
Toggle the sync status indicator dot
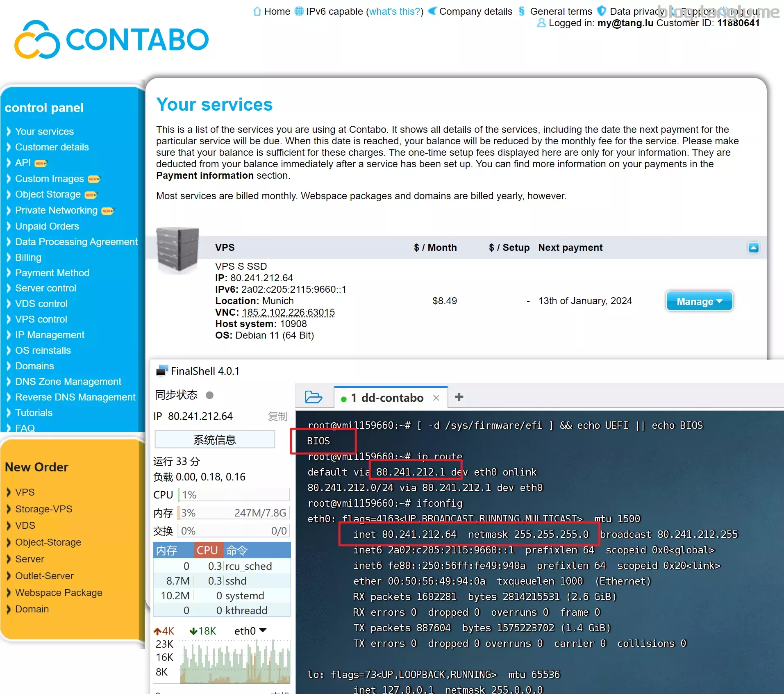(209, 395)
